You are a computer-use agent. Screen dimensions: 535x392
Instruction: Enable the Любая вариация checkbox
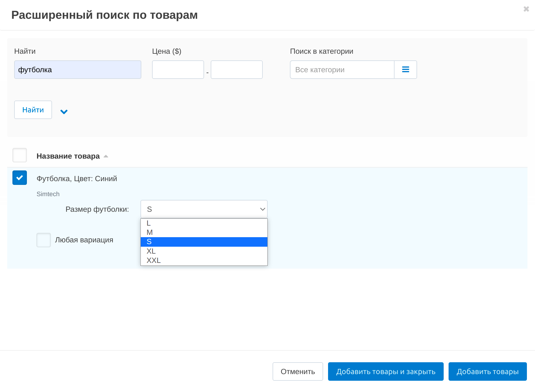click(44, 240)
